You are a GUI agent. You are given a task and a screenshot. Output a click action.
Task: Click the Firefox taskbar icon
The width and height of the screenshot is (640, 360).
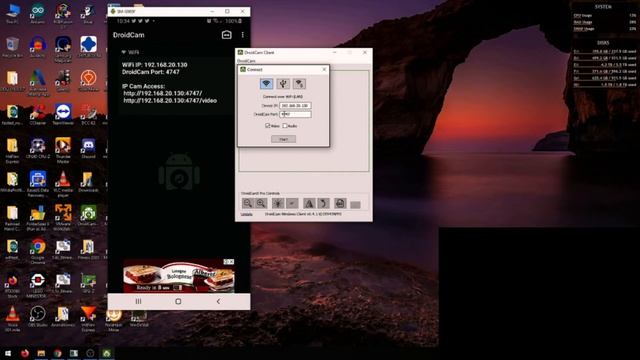[x=25, y=353]
